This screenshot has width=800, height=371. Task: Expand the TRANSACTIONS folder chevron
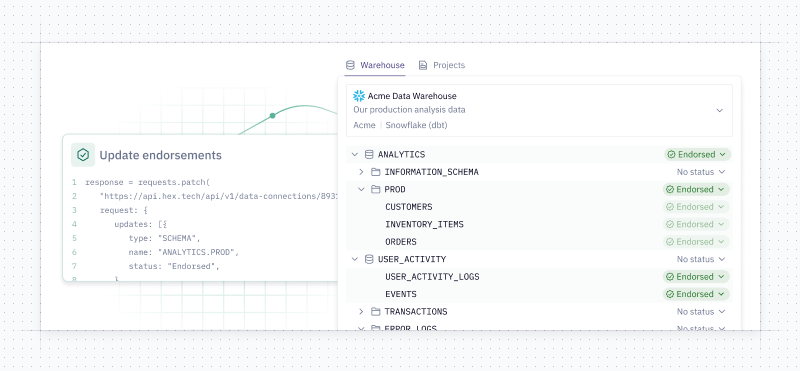[361, 311]
